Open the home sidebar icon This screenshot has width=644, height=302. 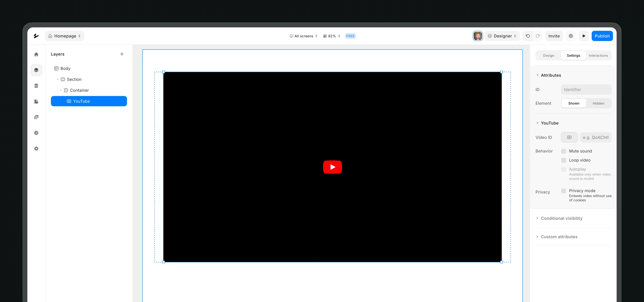pos(36,55)
